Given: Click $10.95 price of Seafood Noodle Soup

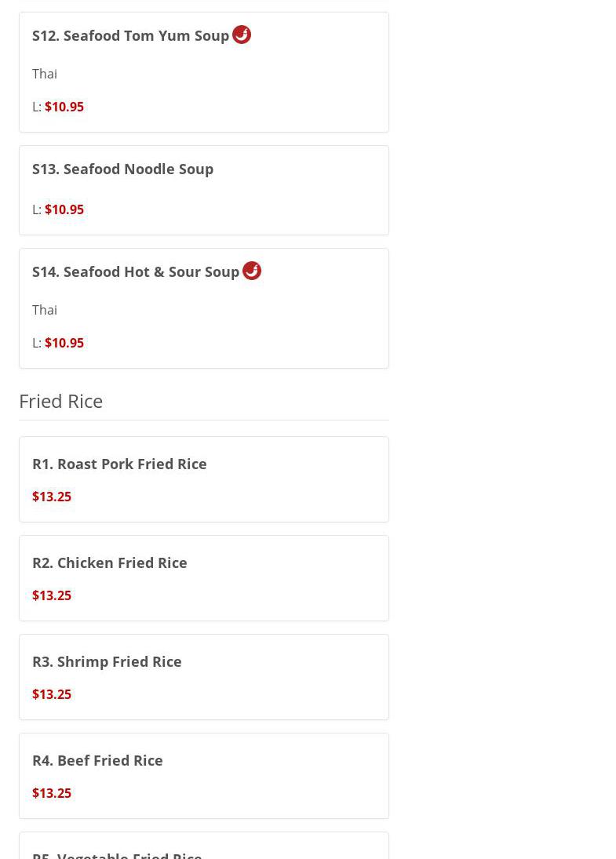Looking at the screenshot, I should 64,209.
